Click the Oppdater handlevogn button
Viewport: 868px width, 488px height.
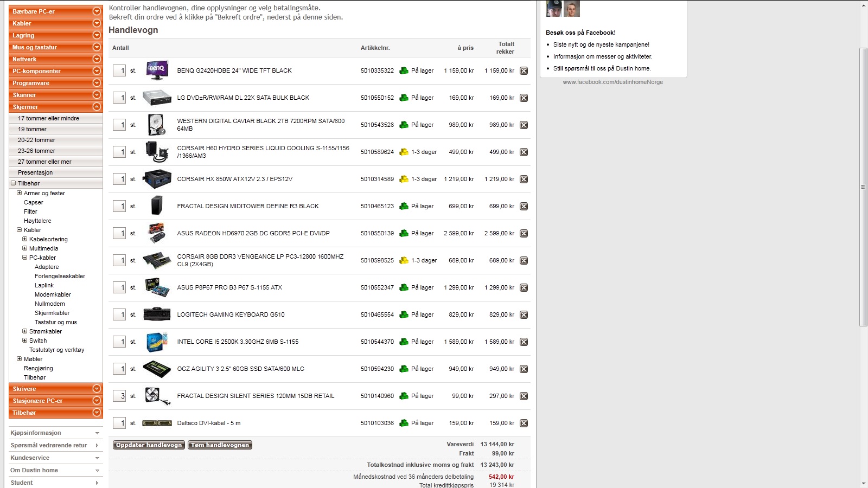[x=149, y=445]
